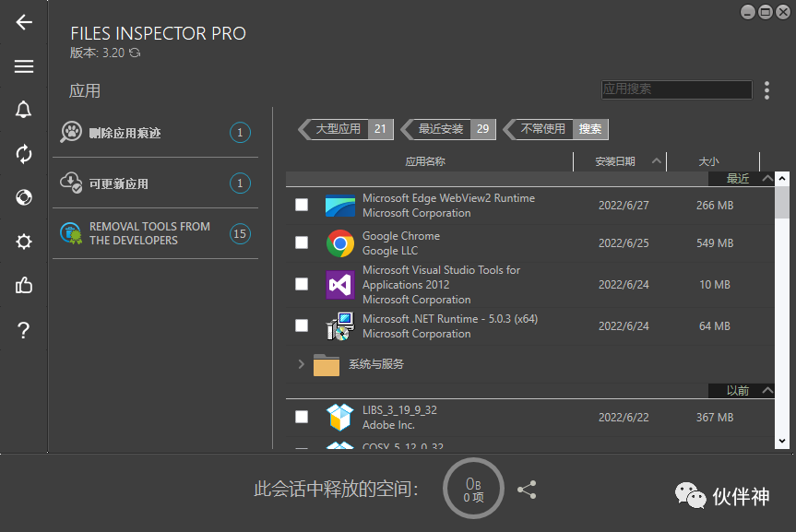Open the 最近安装 filter tab
The image size is (796, 532).
click(x=445, y=129)
